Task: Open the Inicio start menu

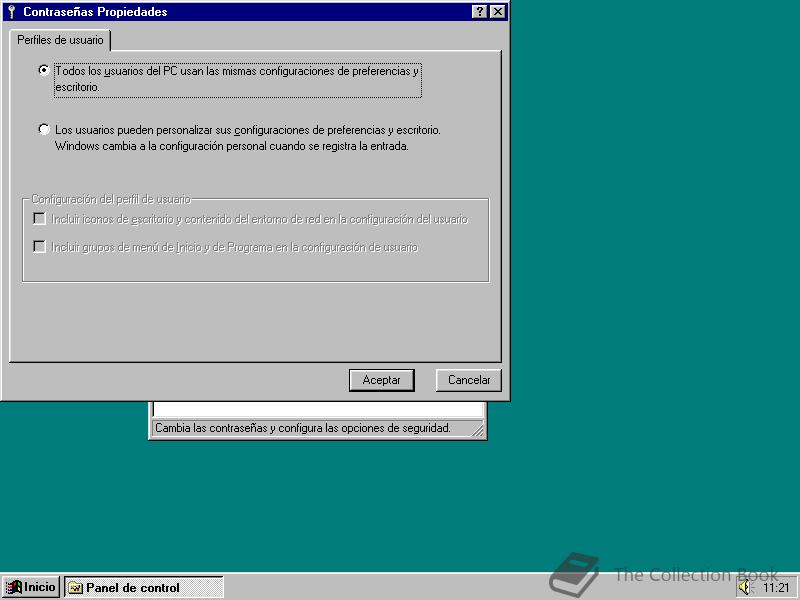Action: point(31,587)
